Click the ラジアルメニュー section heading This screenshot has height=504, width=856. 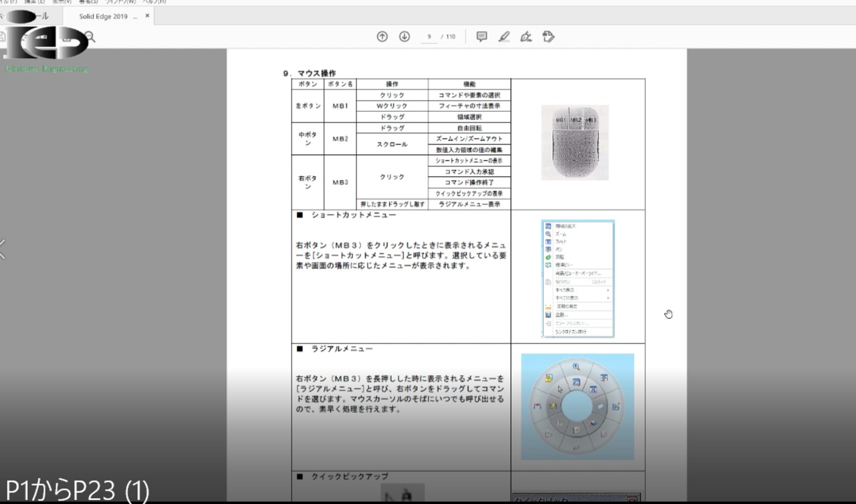342,349
